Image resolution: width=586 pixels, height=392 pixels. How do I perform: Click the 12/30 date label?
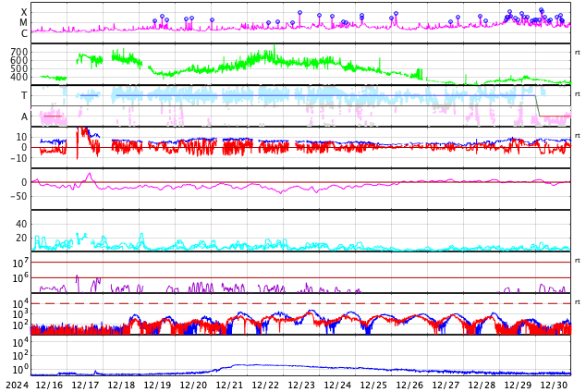(x=554, y=385)
